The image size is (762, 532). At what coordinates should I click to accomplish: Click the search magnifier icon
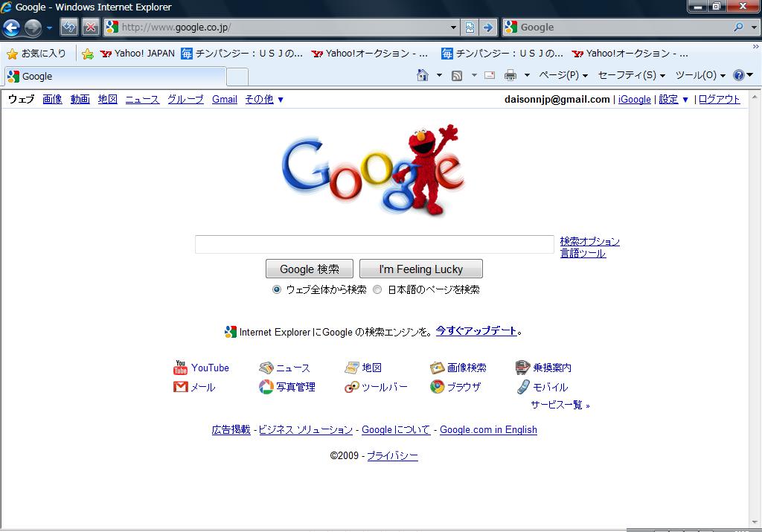[x=738, y=28]
